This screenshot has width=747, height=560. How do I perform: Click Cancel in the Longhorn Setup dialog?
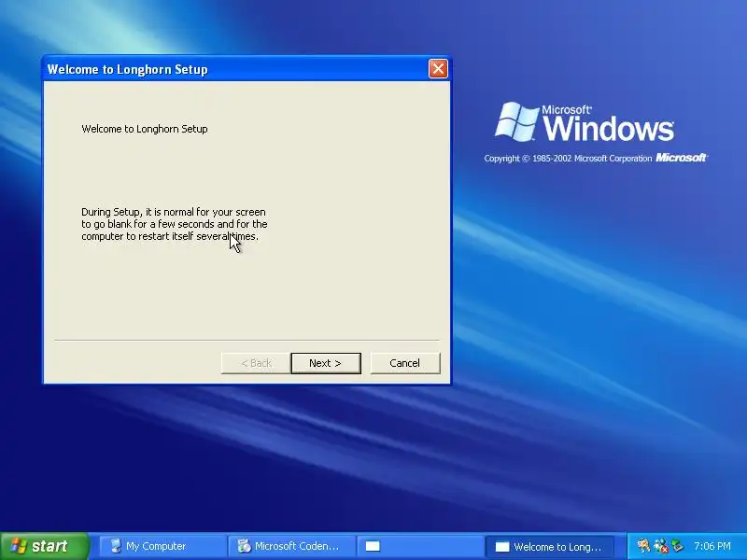click(405, 363)
